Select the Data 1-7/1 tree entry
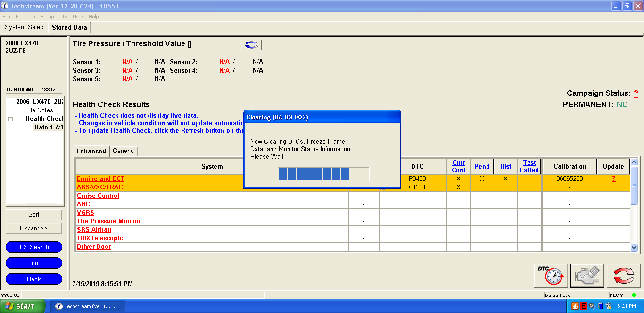This screenshot has width=644, height=313. [x=49, y=127]
